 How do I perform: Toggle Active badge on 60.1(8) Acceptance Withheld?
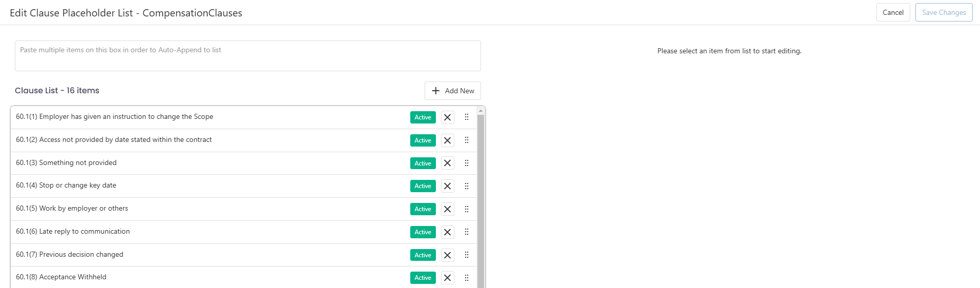(423, 278)
